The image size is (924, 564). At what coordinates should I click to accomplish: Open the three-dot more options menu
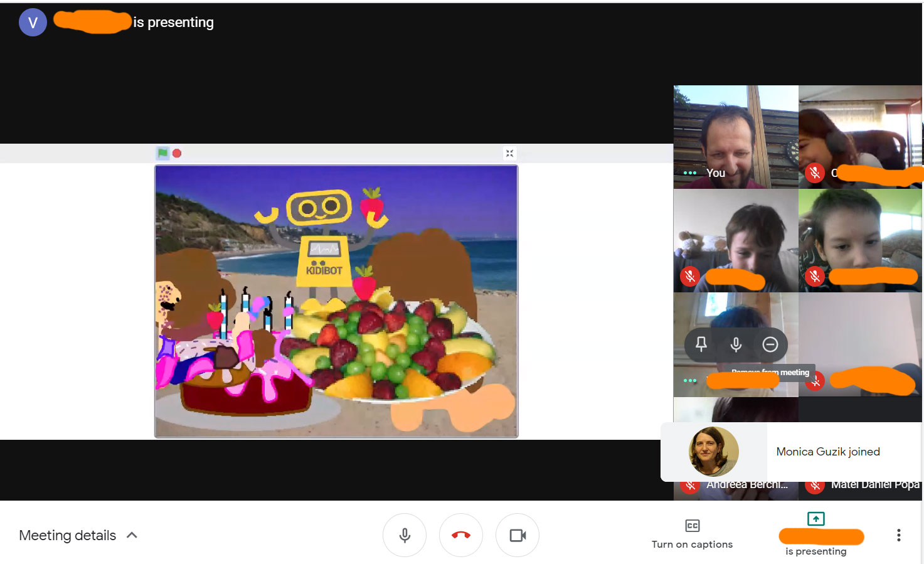(x=898, y=535)
